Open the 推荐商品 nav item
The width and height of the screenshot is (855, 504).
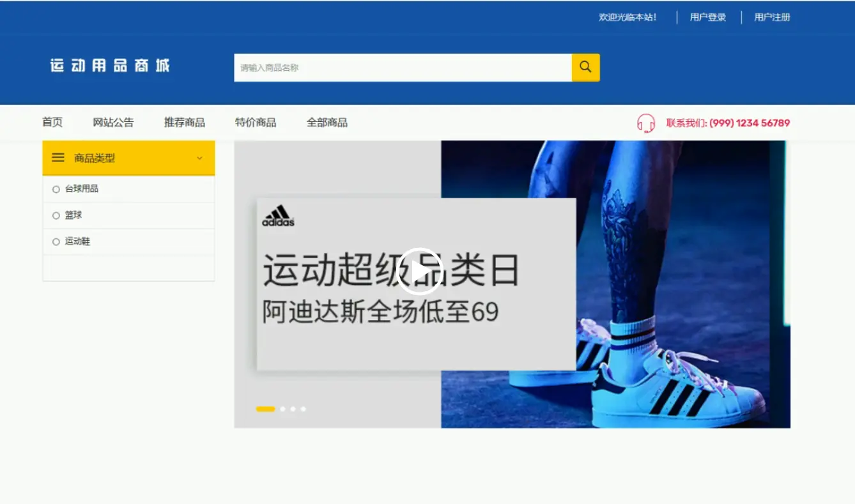[x=185, y=122]
